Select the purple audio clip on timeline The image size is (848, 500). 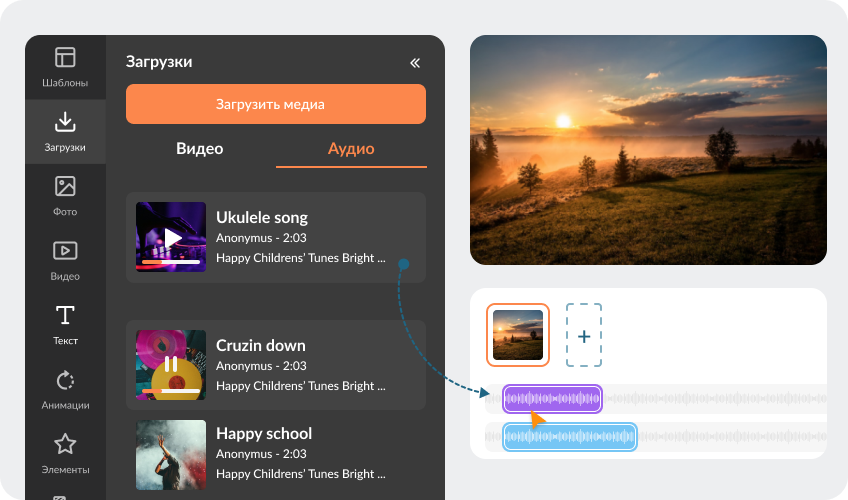[552, 399]
